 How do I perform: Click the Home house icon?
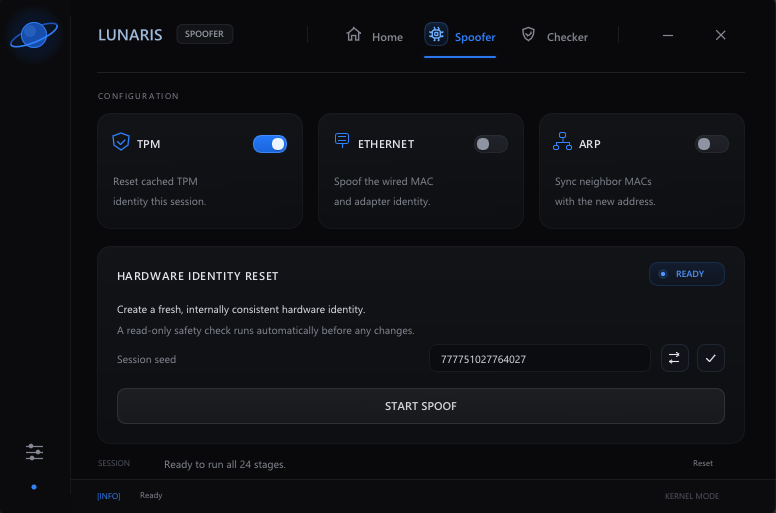[x=353, y=34]
